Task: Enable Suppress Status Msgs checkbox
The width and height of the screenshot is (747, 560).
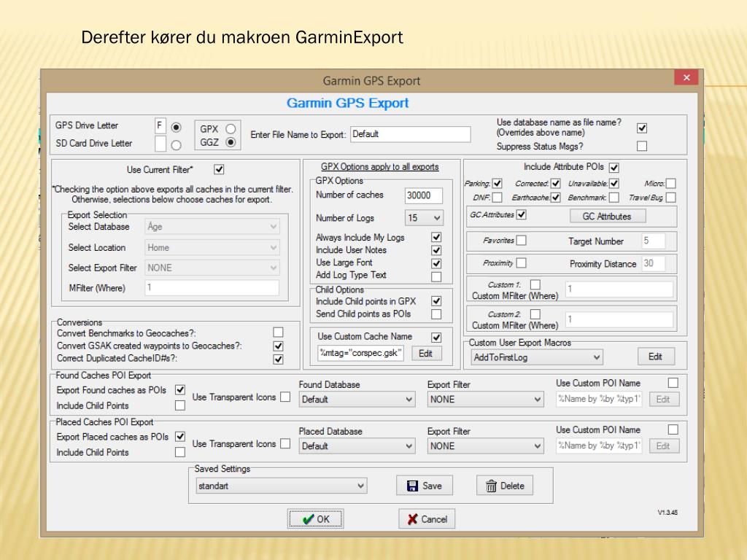Action: point(642,146)
